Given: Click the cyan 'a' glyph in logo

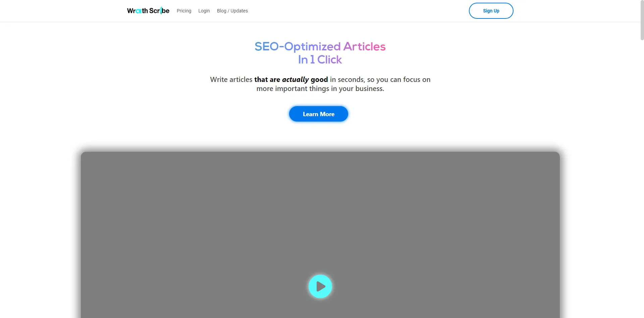Looking at the screenshot, I should 139,11.
